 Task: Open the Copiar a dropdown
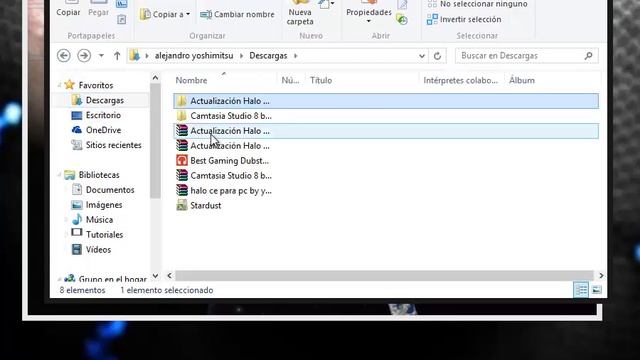pos(165,14)
